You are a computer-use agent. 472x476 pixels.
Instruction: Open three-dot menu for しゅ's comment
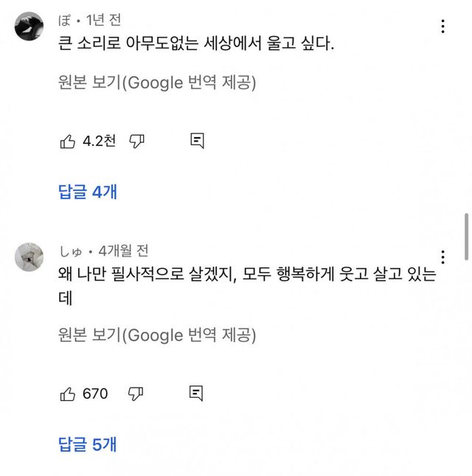pyautogui.click(x=442, y=257)
